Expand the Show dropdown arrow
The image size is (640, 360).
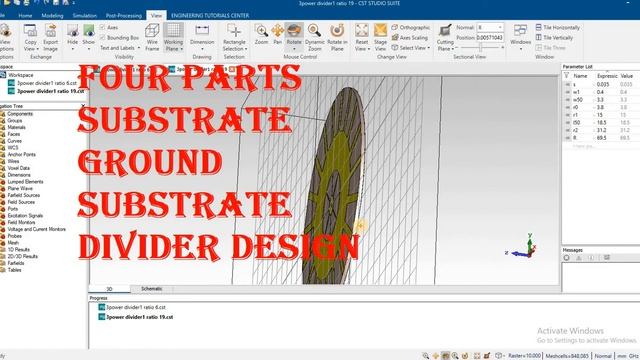[x=89, y=49]
